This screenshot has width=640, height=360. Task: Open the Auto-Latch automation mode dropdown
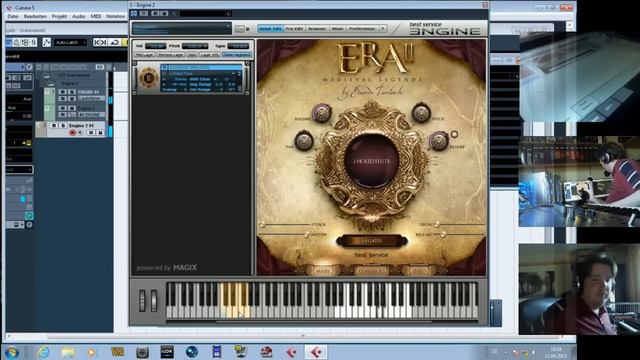tap(71, 42)
